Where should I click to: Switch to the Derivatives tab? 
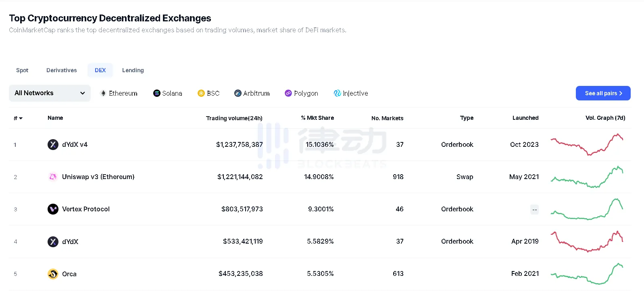click(62, 70)
